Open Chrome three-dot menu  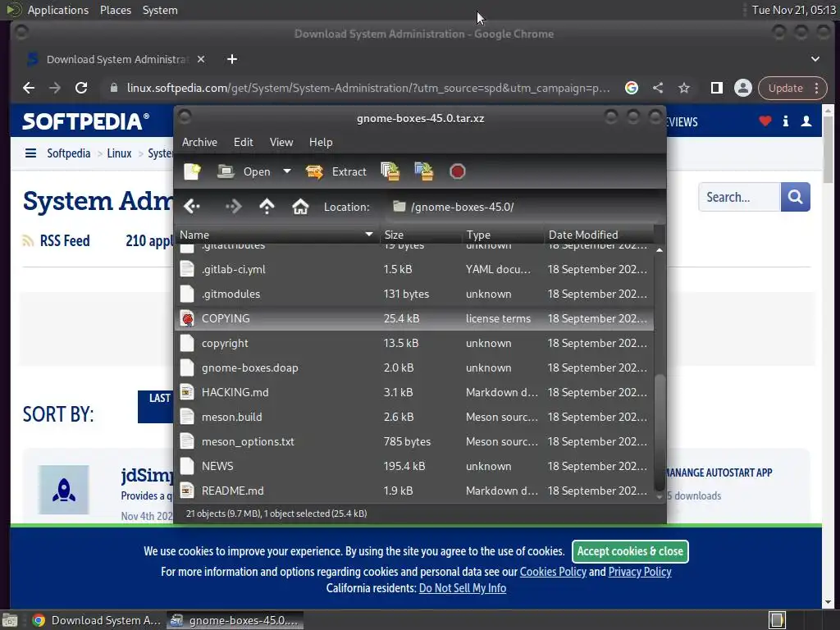[x=817, y=88]
